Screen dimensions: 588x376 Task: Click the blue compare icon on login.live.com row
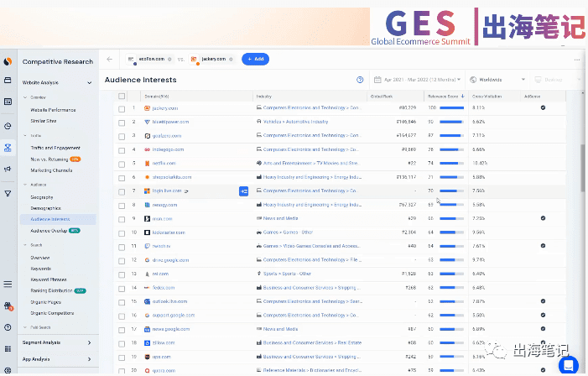[244, 191]
